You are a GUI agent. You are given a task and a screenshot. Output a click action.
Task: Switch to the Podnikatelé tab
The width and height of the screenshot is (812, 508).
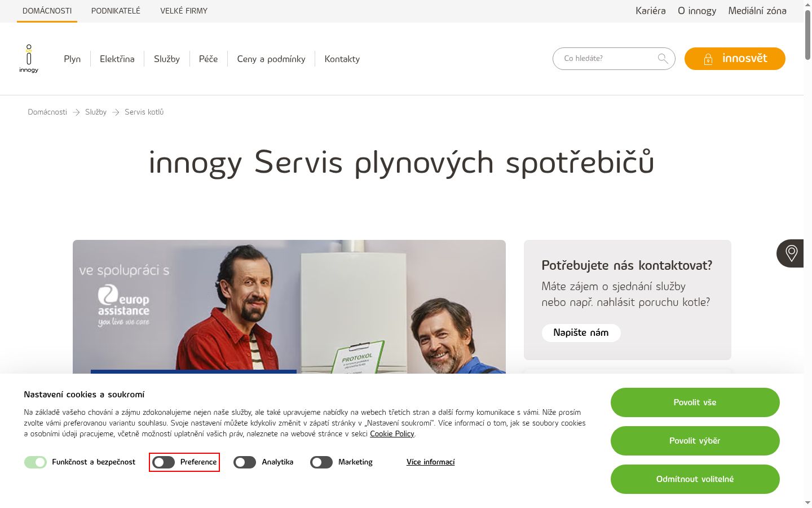(x=116, y=11)
